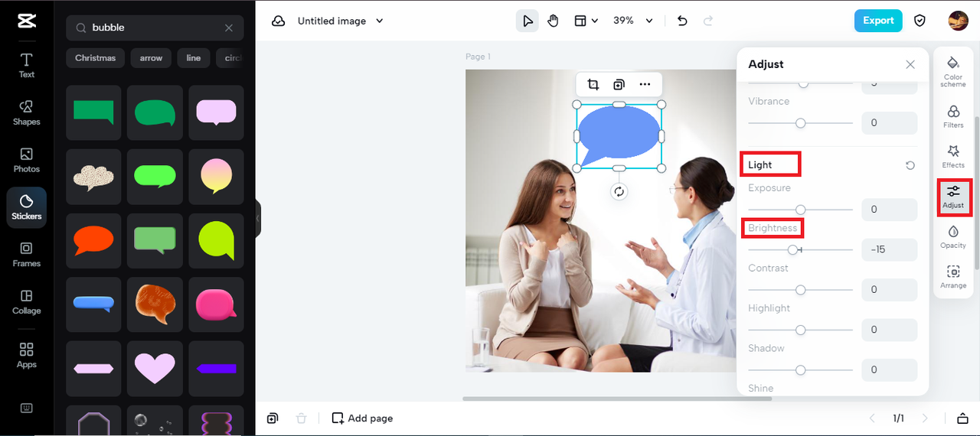Choose the lavender heart sticker

coord(155,369)
